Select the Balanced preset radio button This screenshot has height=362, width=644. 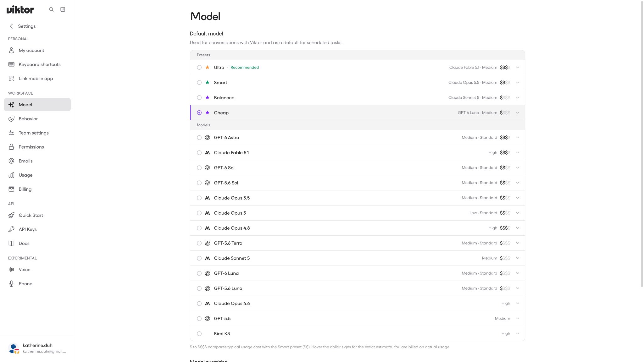pyautogui.click(x=199, y=97)
